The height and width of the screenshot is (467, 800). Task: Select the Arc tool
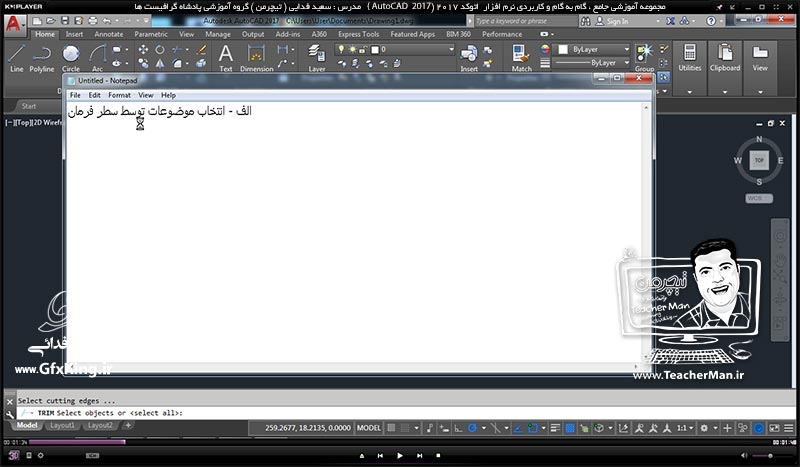97,58
